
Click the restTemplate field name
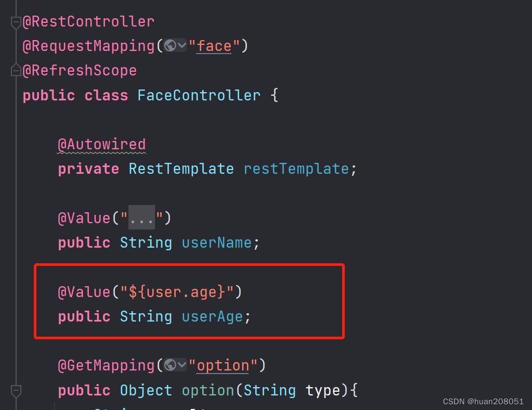296,169
